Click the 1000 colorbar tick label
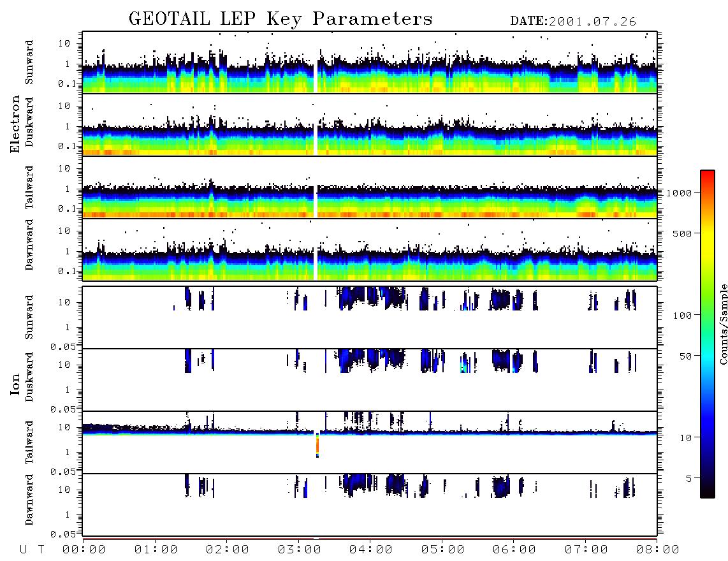The image size is (728, 561). (x=679, y=193)
